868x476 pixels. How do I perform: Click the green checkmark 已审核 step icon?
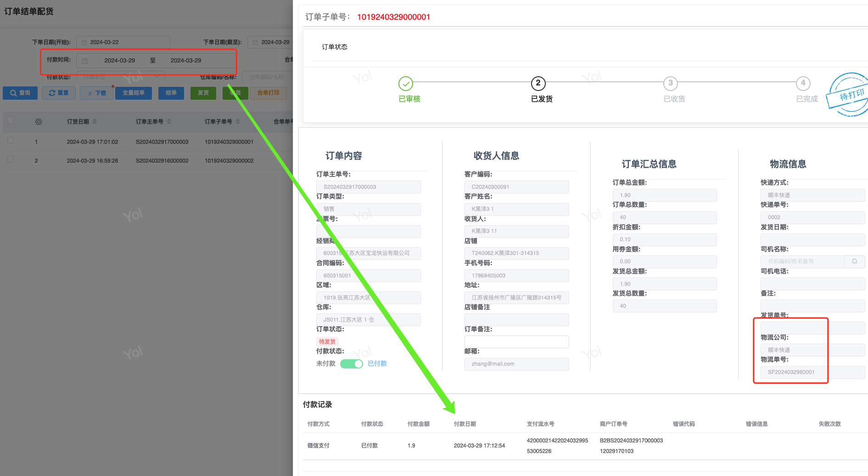tap(406, 84)
